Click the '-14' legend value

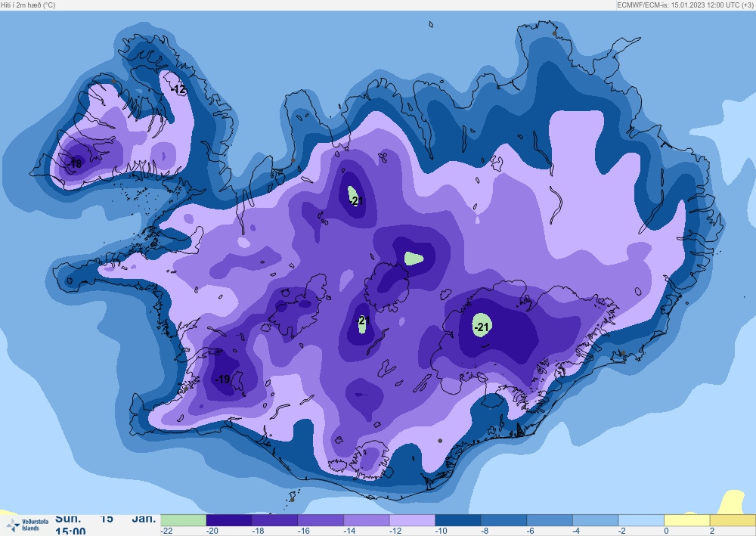pyautogui.click(x=349, y=531)
